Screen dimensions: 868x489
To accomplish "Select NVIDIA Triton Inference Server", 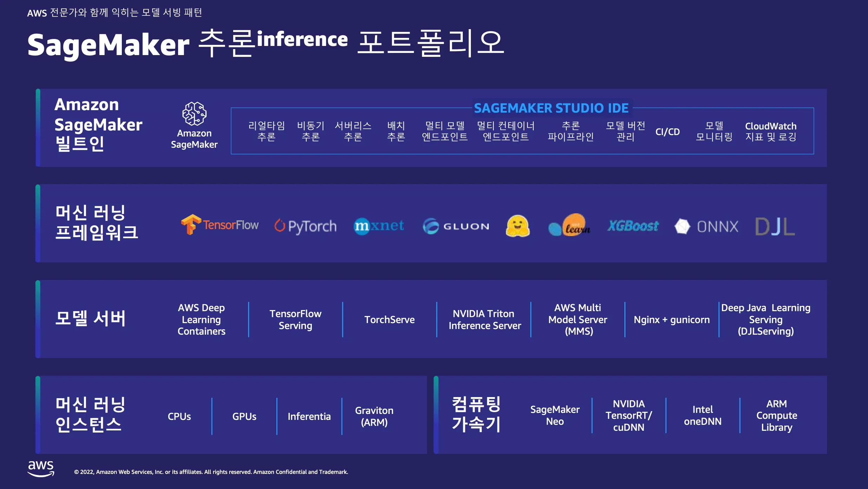I will (485, 320).
